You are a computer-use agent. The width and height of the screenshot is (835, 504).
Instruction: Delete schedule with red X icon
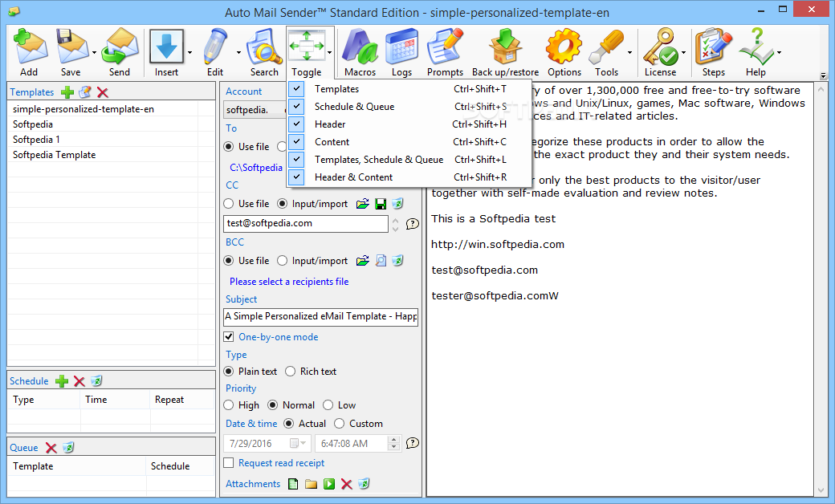pos(79,381)
